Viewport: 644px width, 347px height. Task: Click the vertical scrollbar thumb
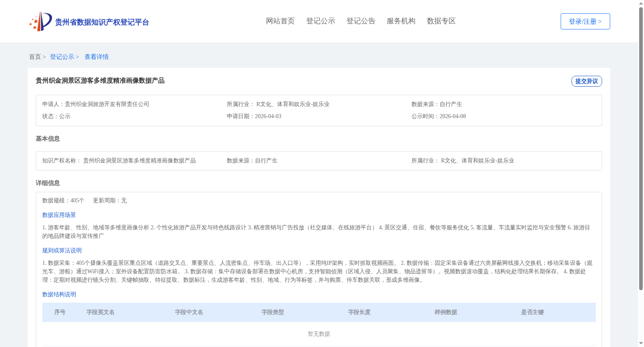click(641, 148)
